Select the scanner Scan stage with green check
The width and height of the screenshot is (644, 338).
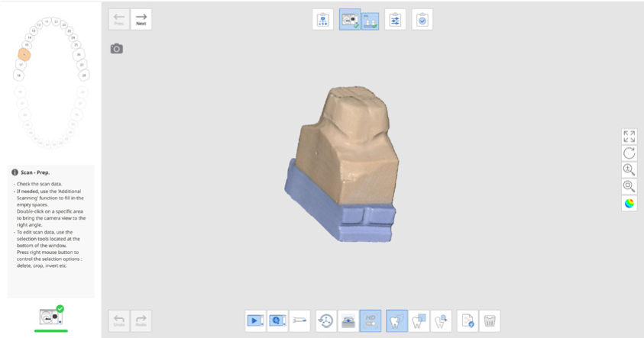click(350, 20)
